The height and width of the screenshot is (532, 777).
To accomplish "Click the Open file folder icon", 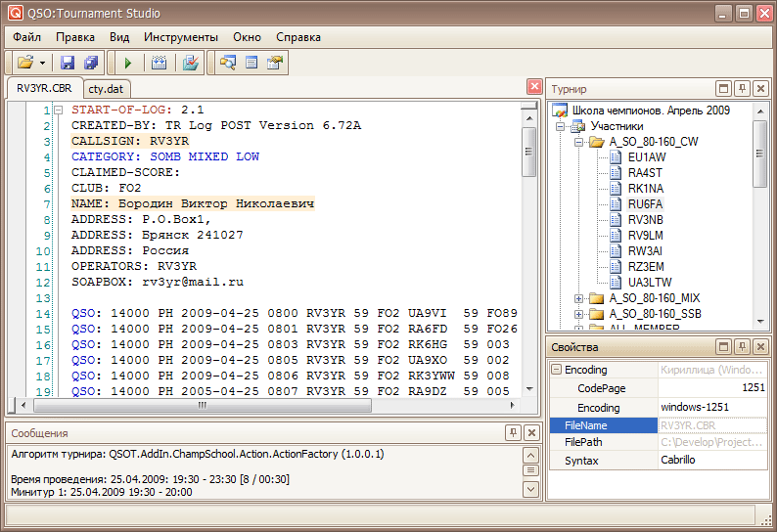I will (x=24, y=63).
